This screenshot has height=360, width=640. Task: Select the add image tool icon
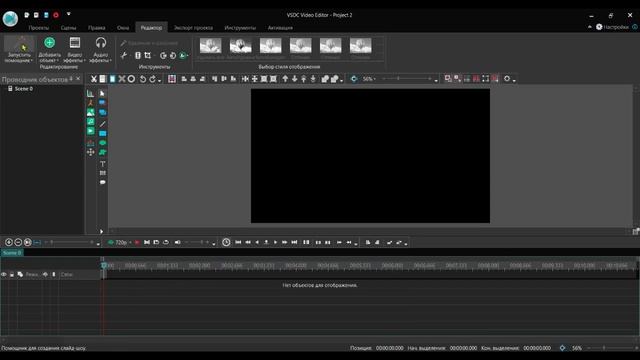coord(90,112)
